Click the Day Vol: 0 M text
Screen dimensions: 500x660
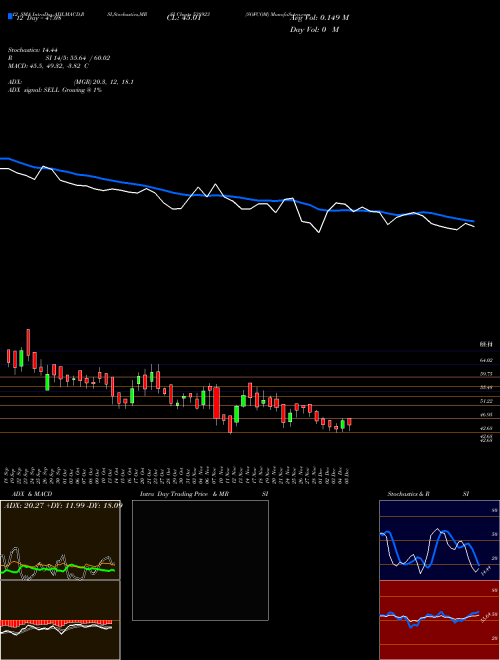[x=314, y=30]
